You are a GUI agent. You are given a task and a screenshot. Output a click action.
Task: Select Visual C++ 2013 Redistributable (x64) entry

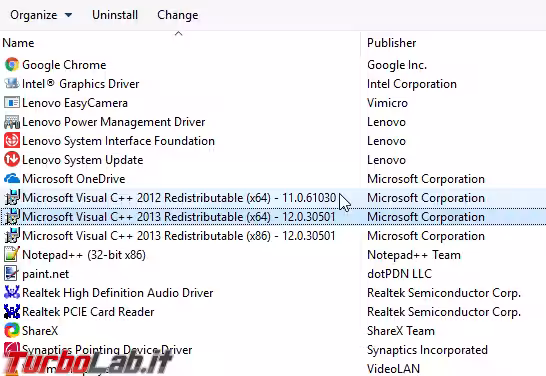tap(179, 217)
